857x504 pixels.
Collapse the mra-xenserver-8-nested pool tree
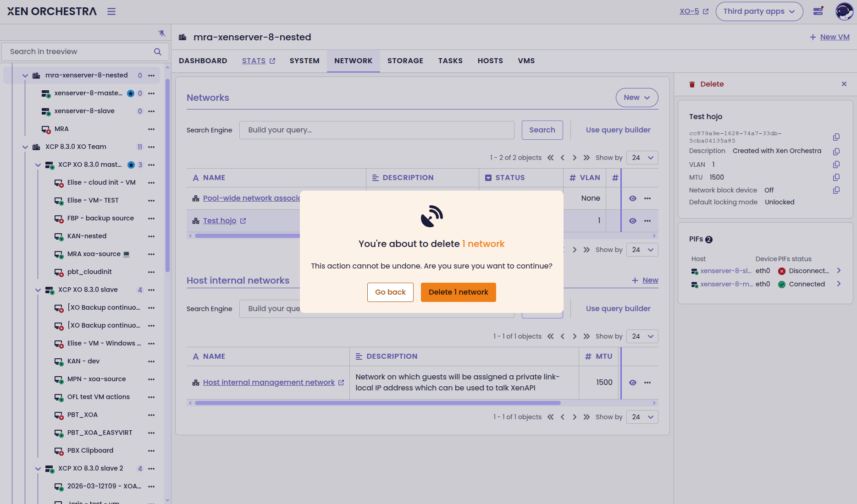[x=25, y=76]
